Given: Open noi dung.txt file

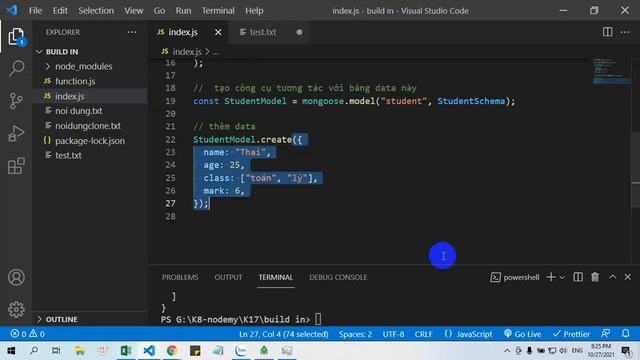Looking at the screenshot, I should pyautogui.click(x=78, y=111).
